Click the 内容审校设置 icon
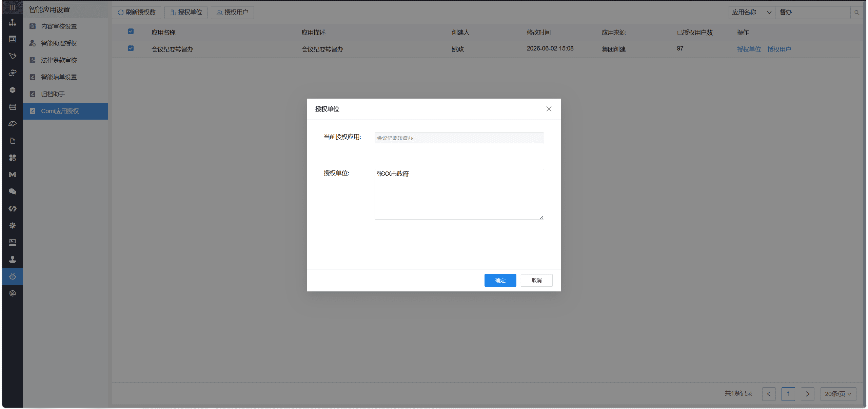The width and height of the screenshot is (868, 409). (x=33, y=26)
